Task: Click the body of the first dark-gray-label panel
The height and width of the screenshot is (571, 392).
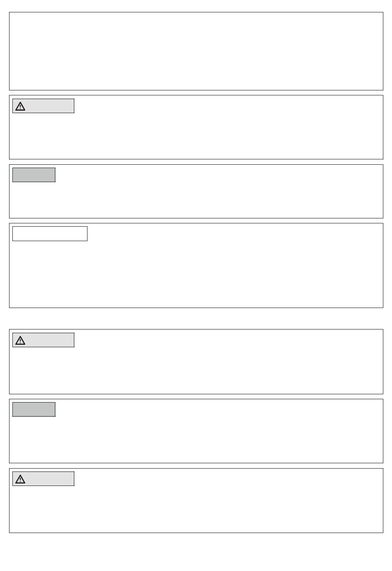Action: tap(196, 199)
